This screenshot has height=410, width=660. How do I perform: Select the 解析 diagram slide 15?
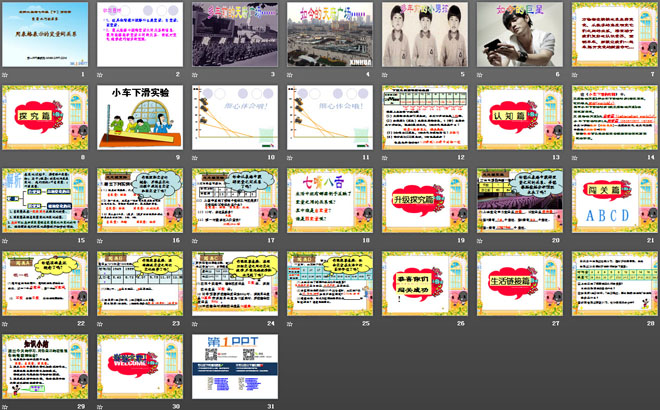[x=45, y=200]
